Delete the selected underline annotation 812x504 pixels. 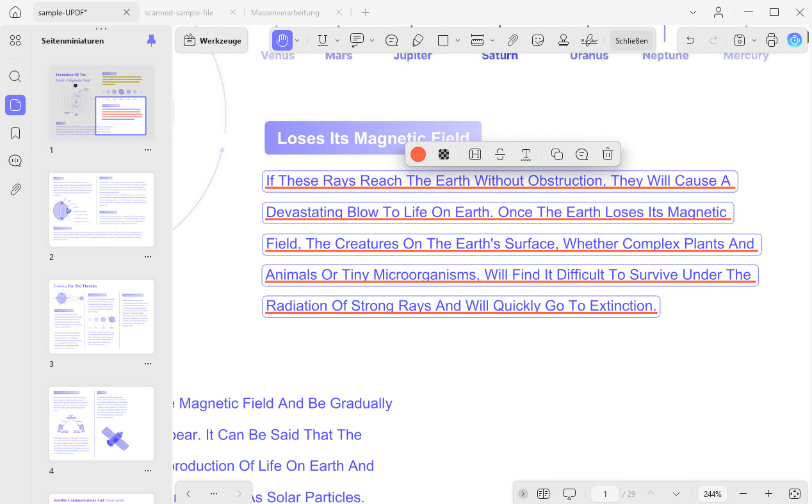click(x=608, y=154)
